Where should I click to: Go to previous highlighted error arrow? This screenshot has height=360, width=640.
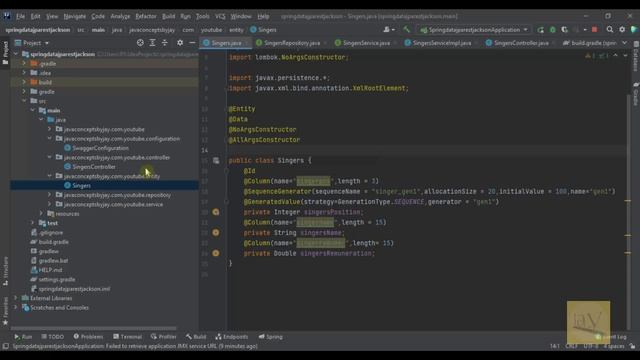pos(616,56)
